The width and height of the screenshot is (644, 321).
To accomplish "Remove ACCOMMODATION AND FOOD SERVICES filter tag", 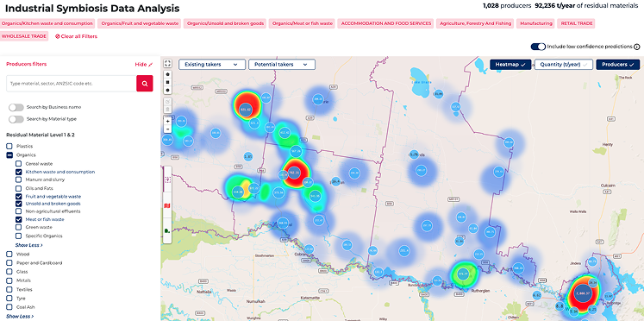I will 385,23.
